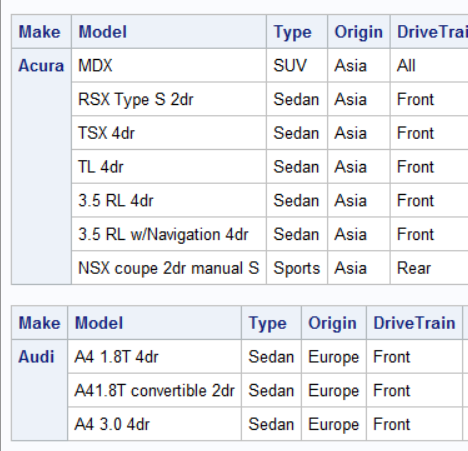Image resolution: width=468 pixels, height=451 pixels.
Task: Select the TL 4dr model cell
Action: click(x=169, y=167)
